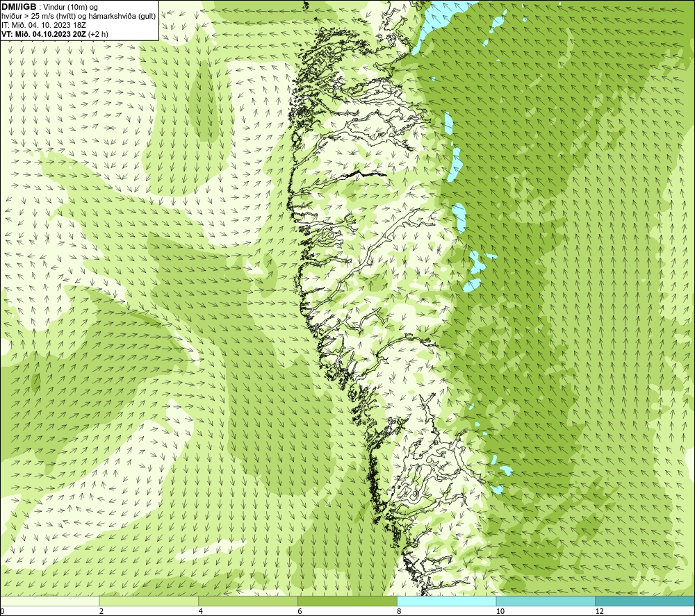The image size is (695, 616).
Task: Click the above-12 m/s teal legend swatch
Action: (646, 601)
